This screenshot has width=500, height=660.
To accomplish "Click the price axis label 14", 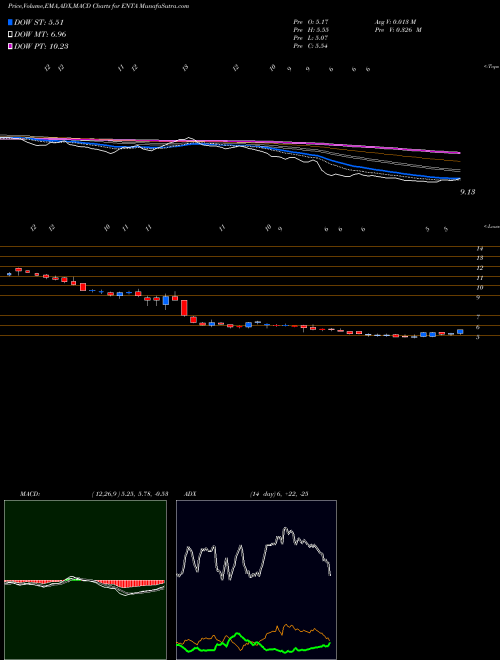I will point(479,249).
